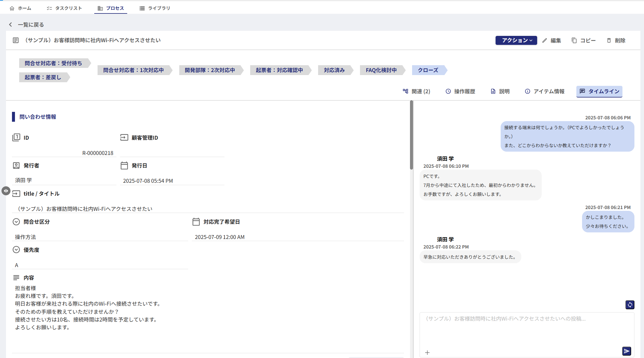This screenshot has width=644, height=358.
Task: Open the アクション dropdown
Action: 516,40
